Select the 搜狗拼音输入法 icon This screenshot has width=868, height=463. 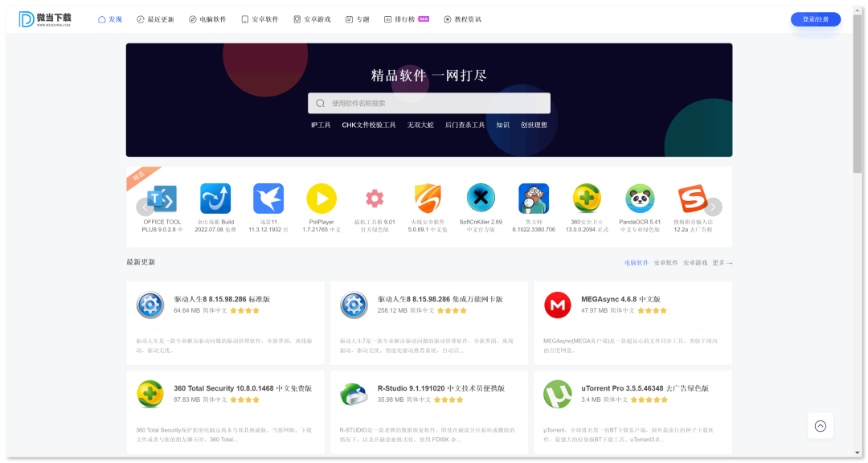point(692,199)
